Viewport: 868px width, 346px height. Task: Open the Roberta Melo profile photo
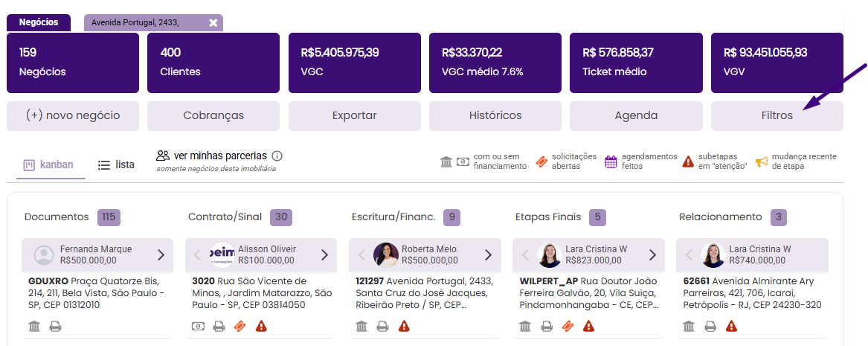point(386,255)
